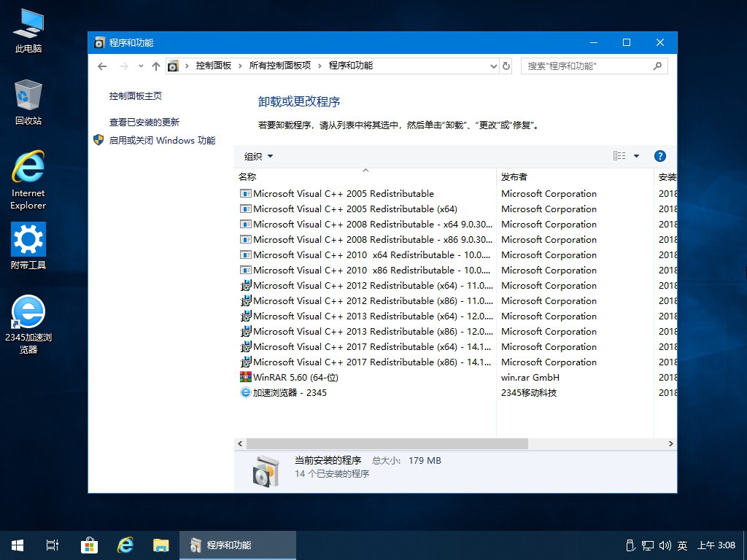The image size is (747, 560).
Task: Click the 加速浏览器 - 2345 program icon
Action: (245, 392)
